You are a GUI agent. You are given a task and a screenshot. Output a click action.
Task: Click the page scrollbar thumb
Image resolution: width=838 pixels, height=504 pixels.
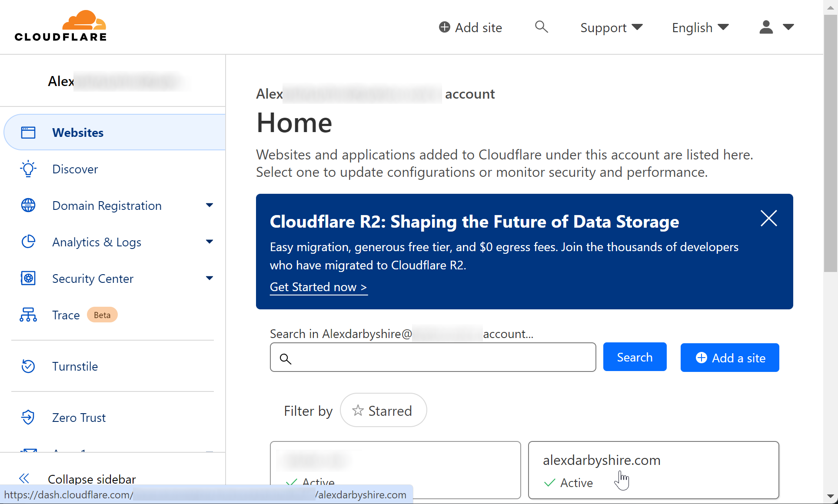coord(831,143)
